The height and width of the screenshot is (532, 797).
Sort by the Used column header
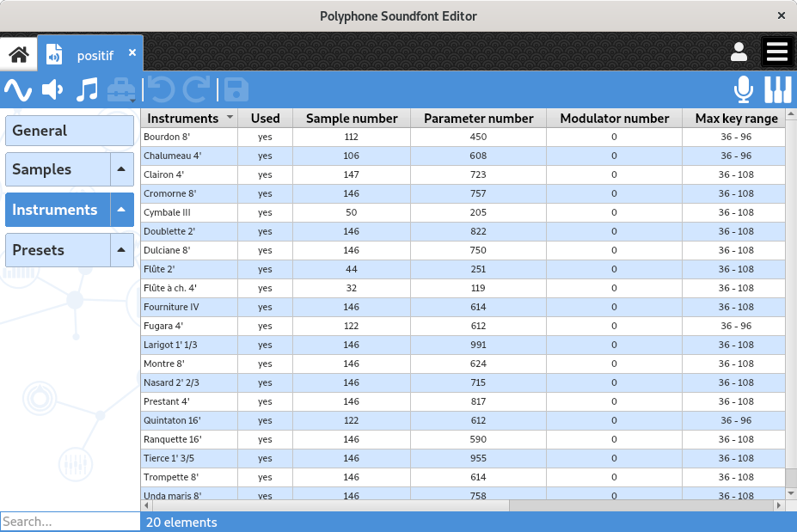[x=266, y=119]
